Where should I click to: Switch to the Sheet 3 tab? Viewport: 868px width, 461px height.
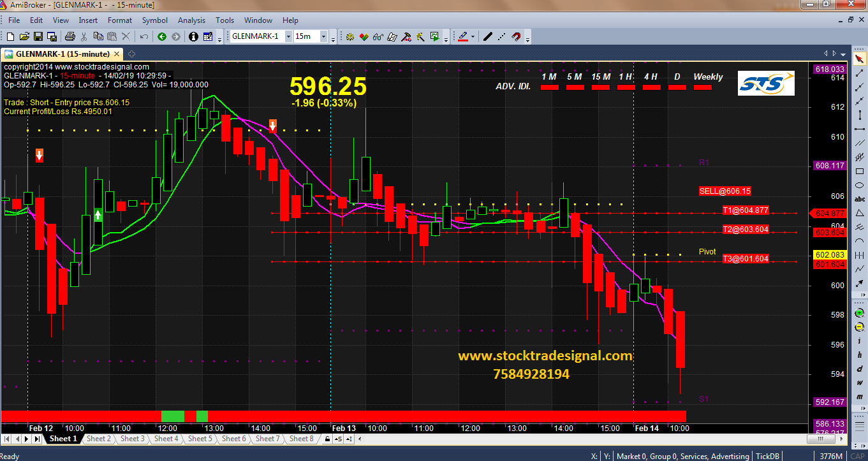(133, 439)
